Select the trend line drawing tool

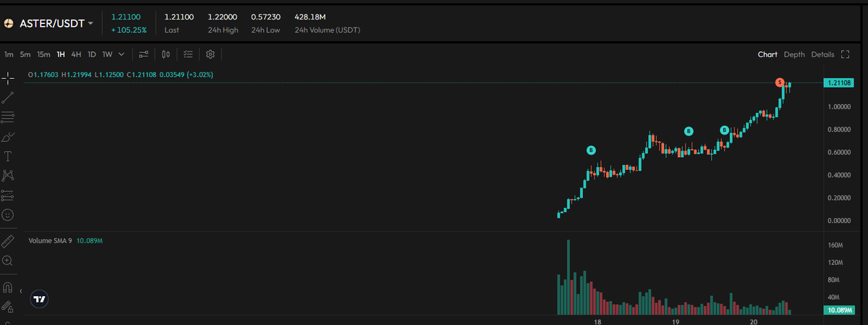click(8, 98)
